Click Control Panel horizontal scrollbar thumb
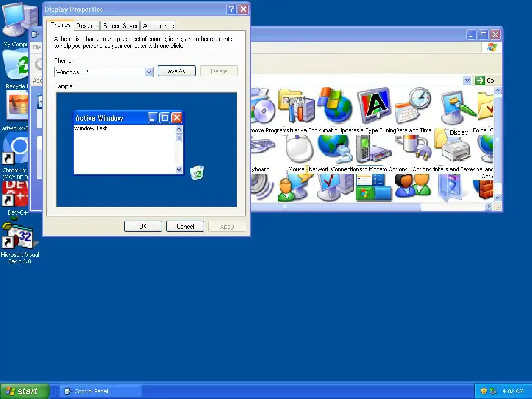 click(337, 206)
